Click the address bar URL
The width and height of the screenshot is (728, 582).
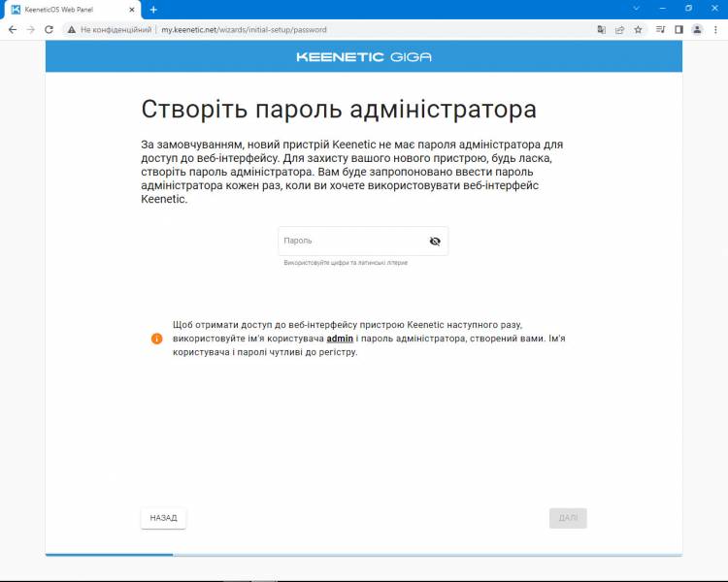point(244,30)
